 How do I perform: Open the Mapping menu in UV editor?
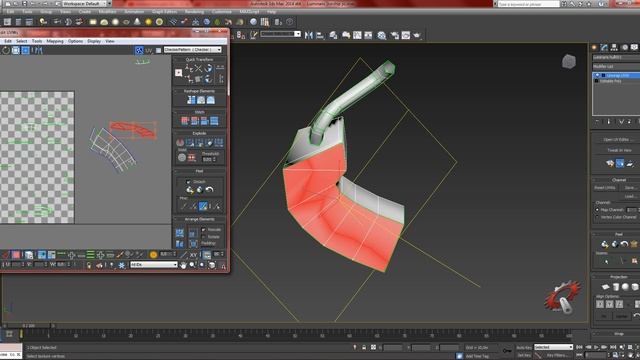(55, 41)
